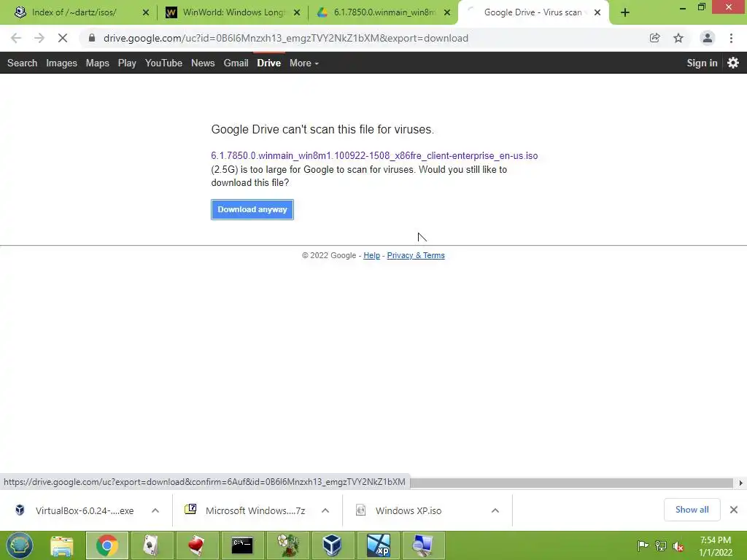The width and height of the screenshot is (747, 560).
Task: Open Chrome three-dot menu
Action: tap(731, 38)
